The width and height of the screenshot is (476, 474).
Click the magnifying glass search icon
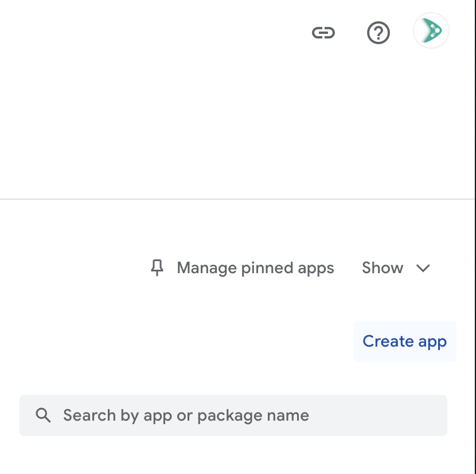click(44, 415)
